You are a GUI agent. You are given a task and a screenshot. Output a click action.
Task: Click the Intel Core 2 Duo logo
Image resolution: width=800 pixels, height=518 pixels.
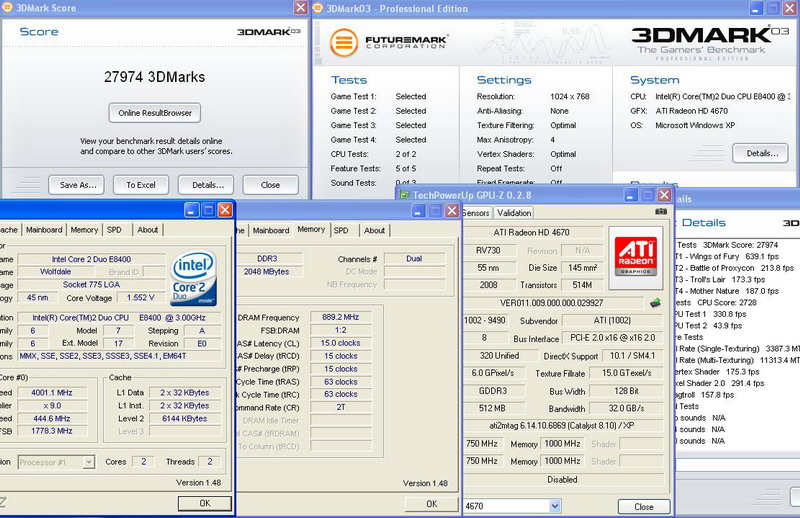tap(193, 278)
